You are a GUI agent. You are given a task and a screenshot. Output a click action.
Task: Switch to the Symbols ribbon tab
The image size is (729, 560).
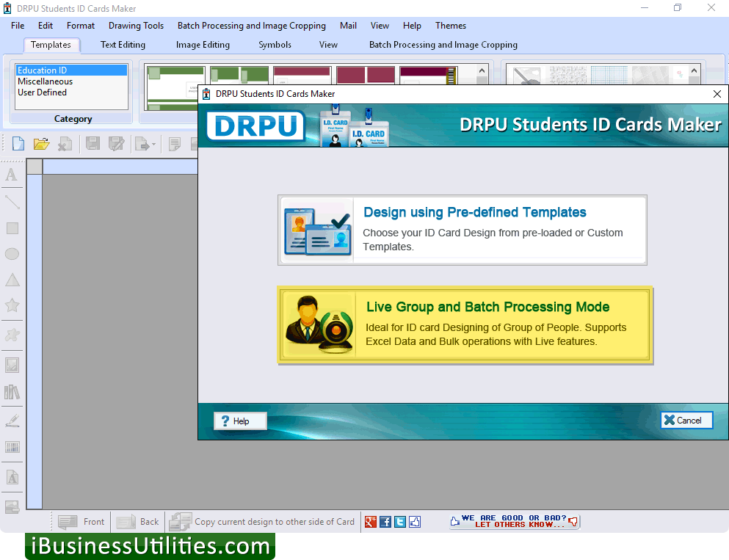(x=275, y=45)
